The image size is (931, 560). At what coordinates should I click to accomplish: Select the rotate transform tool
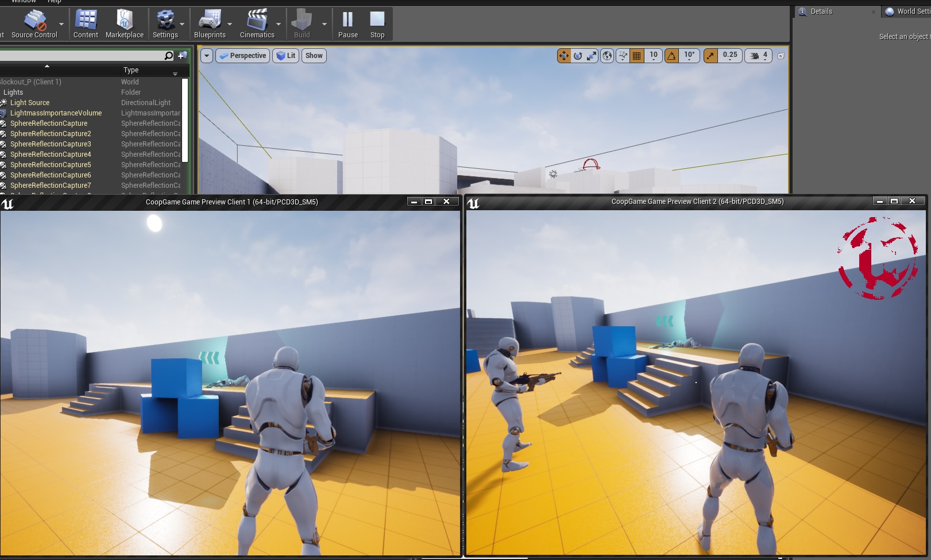click(578, 56)
